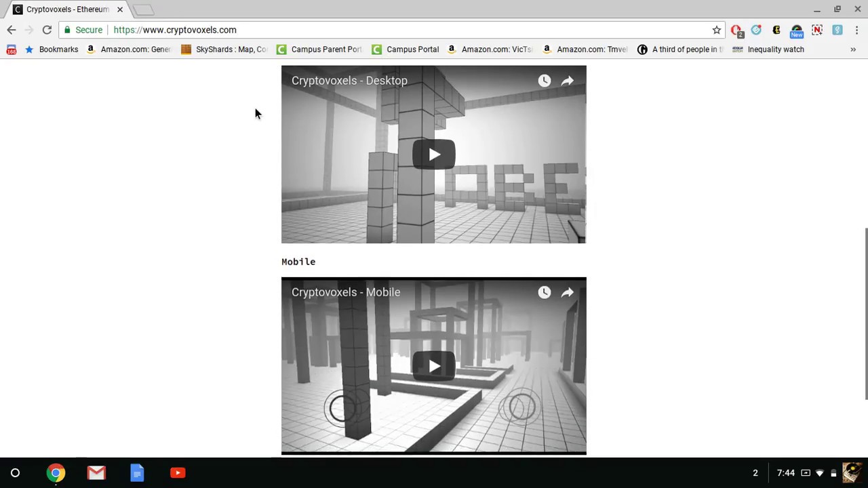This screenshot has width=868, height=488.
Task: Check battery status in the tray
Action: pyautogui.click(x=833, y=473)
